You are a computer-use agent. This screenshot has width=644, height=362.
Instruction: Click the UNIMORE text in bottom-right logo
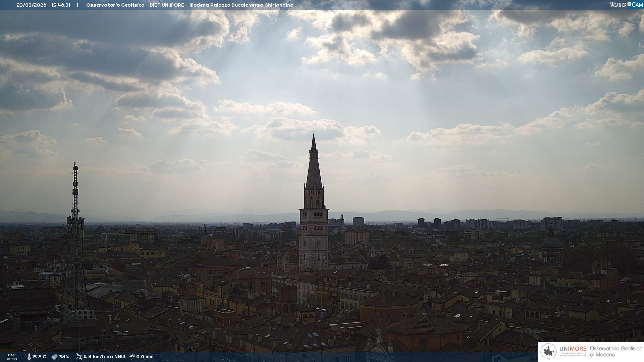point(573,349)
